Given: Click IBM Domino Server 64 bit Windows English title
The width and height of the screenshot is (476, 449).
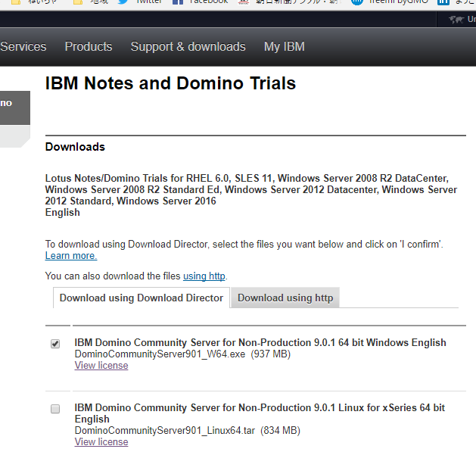Looking at the screenshot, I should 260,342.
